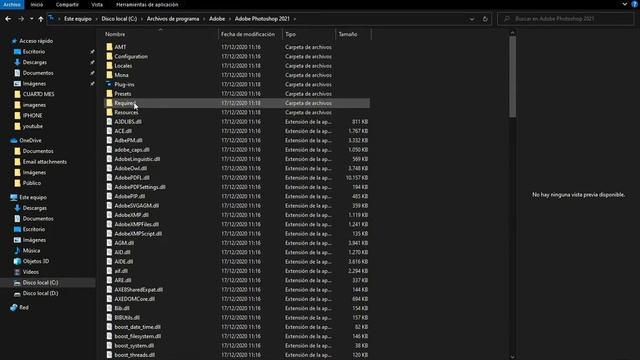The width and height of the screenshot is (640, 360).
Task: Select the Plug-ins folder icon
Action: click(x=109, y=84)
